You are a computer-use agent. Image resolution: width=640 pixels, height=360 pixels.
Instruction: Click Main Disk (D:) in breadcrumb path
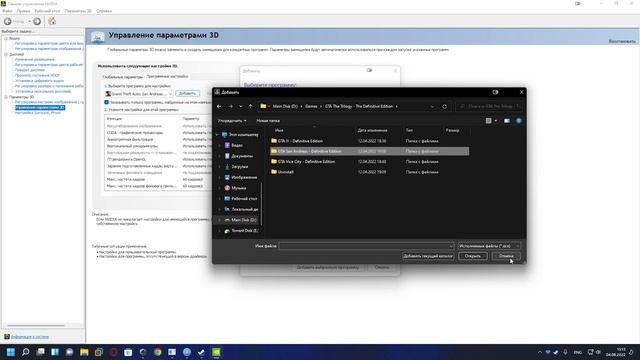tap(285, 107)
